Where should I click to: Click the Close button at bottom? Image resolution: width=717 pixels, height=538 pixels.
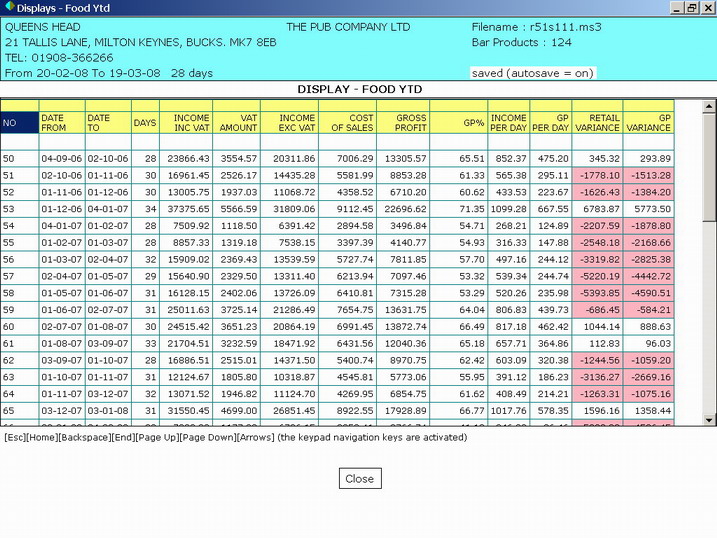pos(359,479)
